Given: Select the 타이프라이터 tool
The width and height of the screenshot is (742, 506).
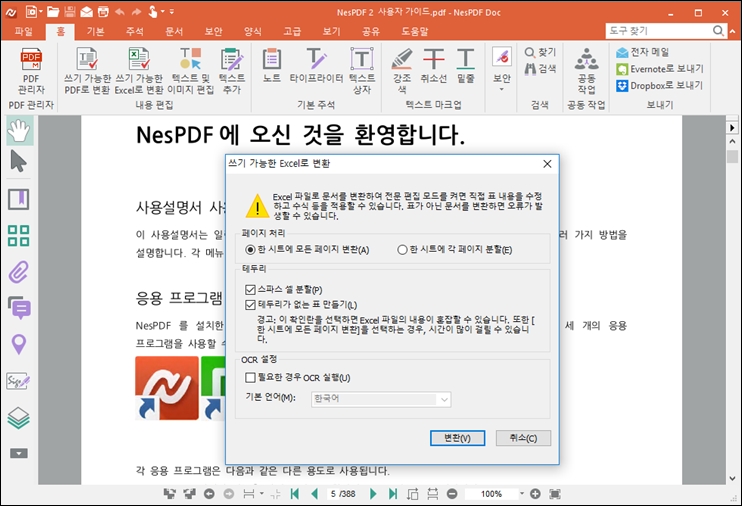Looking at the screenshot, I should click(316, 65).
